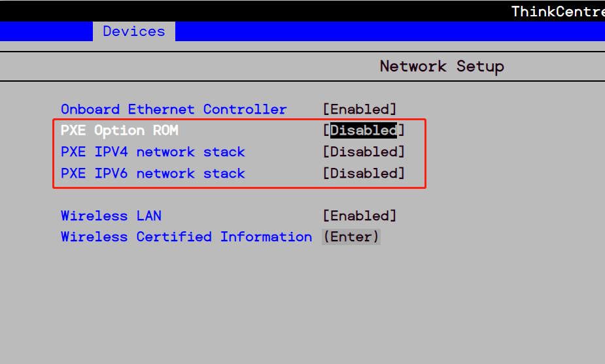Select PXE IPV6 network stack item

coord(152,174)
